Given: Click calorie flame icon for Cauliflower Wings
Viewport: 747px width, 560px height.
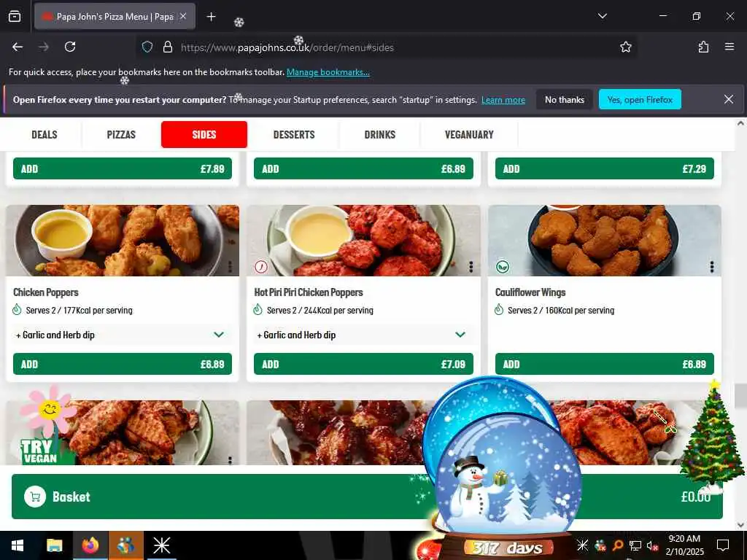Looking at the screenshot, I should [x=499, y=310].
